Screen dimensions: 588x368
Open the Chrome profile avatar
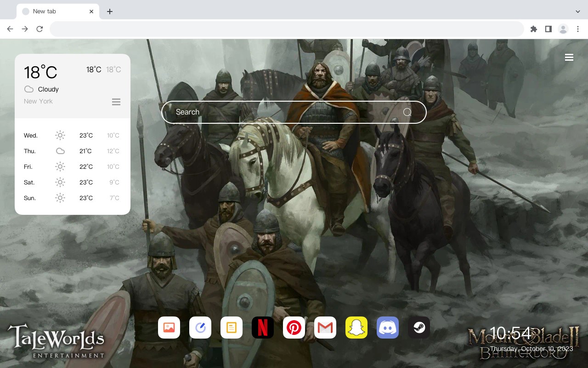coord(563,29)
